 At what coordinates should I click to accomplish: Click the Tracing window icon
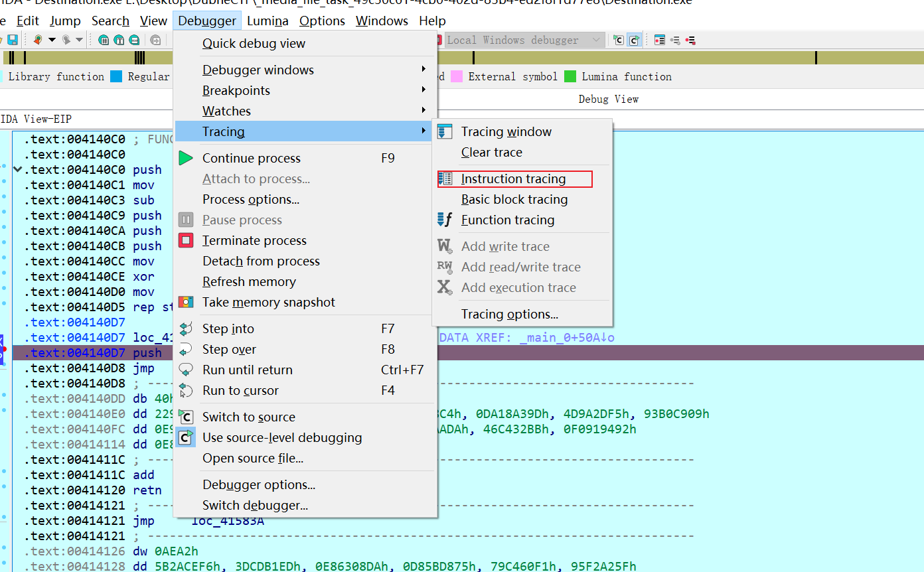pyautogui.click(x=445, y=132)
